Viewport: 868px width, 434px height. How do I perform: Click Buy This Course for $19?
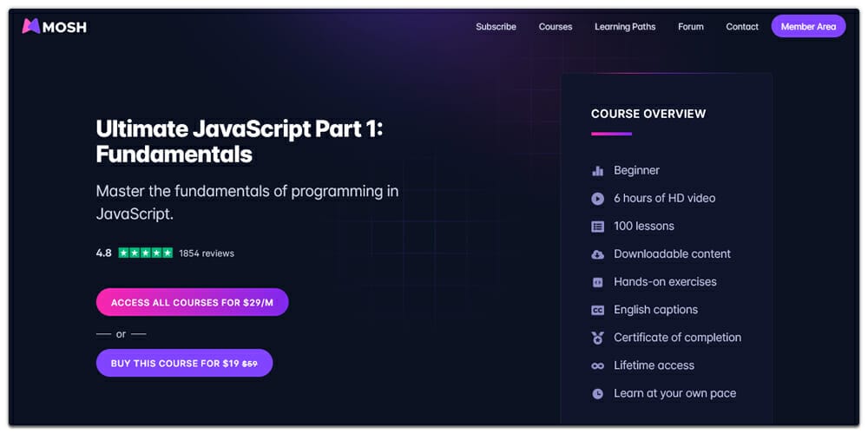click(184, 363)
